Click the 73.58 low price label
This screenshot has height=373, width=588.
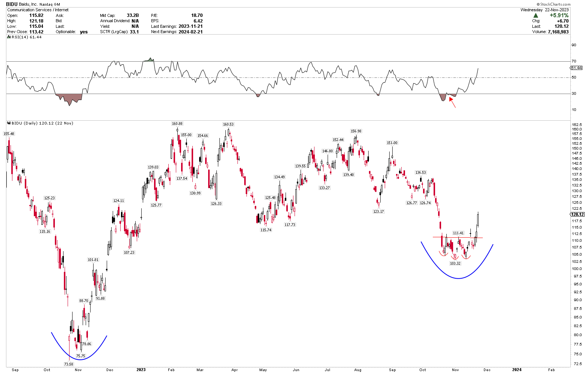69,364
